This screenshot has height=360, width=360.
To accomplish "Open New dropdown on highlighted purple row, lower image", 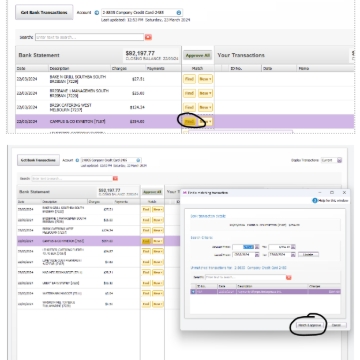I will tap(158, 241).
